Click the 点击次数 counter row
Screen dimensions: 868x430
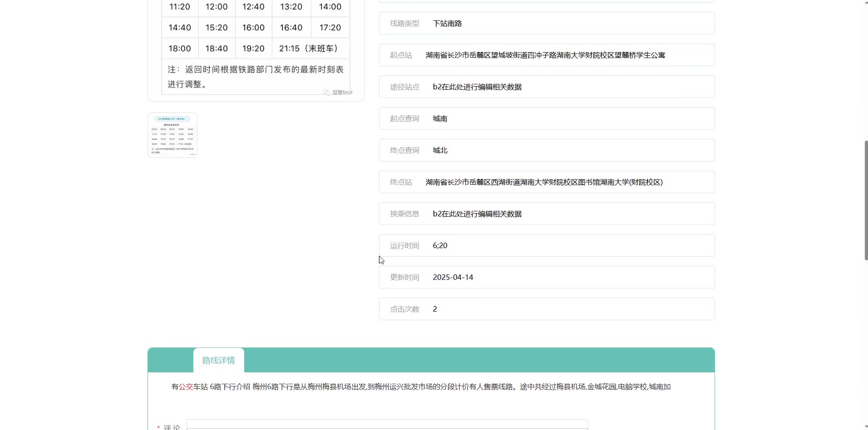pyautogui.click(x=547, y=309)
